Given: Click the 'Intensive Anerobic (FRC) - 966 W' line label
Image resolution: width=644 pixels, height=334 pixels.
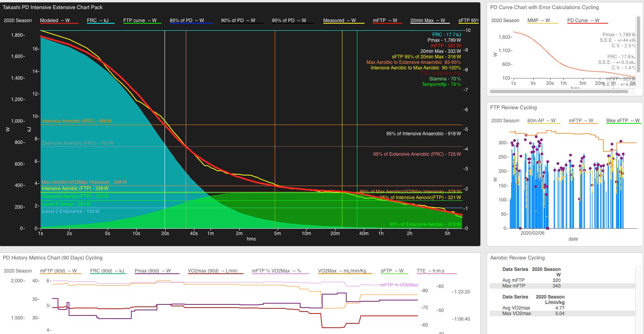Looking at the screenshot, I should [x=77, y=121].
